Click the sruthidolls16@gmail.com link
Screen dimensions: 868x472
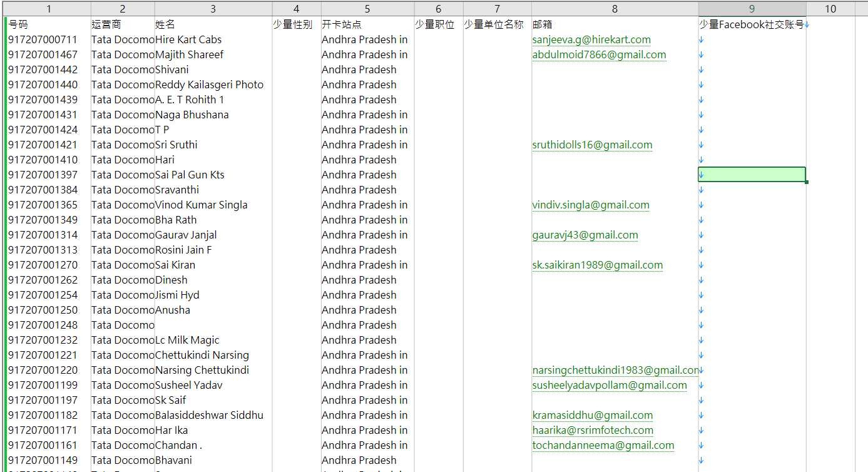point(592,145)
